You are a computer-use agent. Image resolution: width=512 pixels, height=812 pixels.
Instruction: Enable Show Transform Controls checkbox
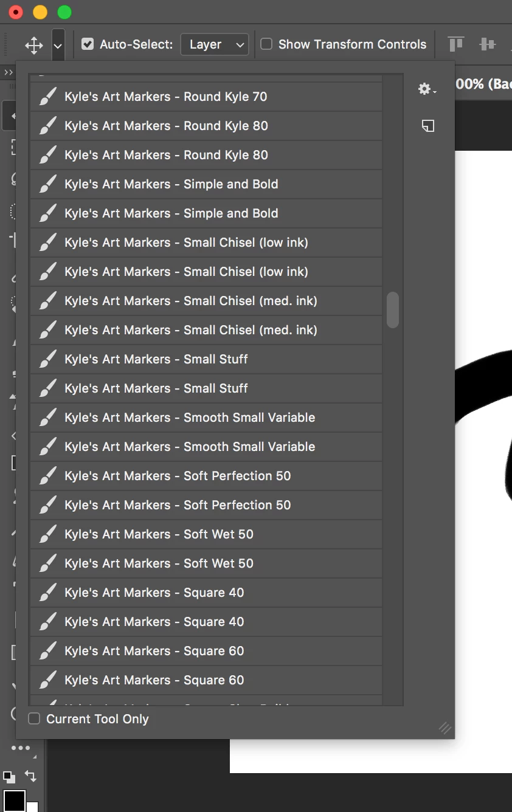coord(266,44)
